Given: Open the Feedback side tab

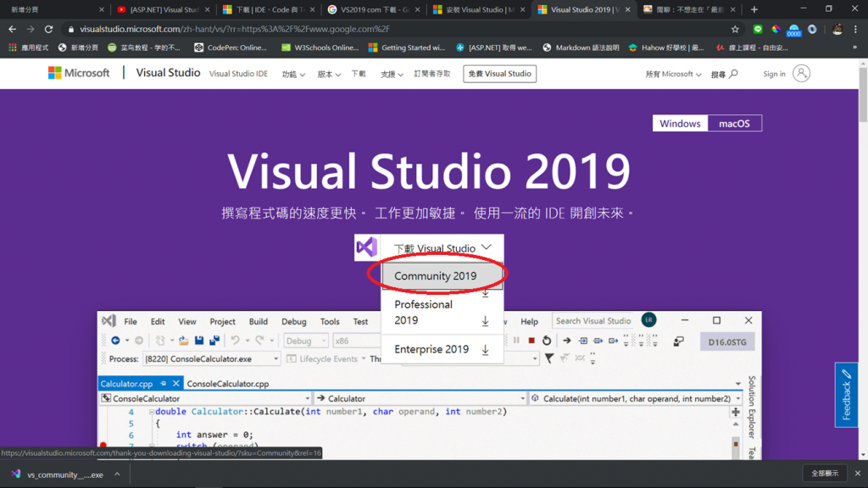Looking at the screenshot, I should click(x=847, y=395).
